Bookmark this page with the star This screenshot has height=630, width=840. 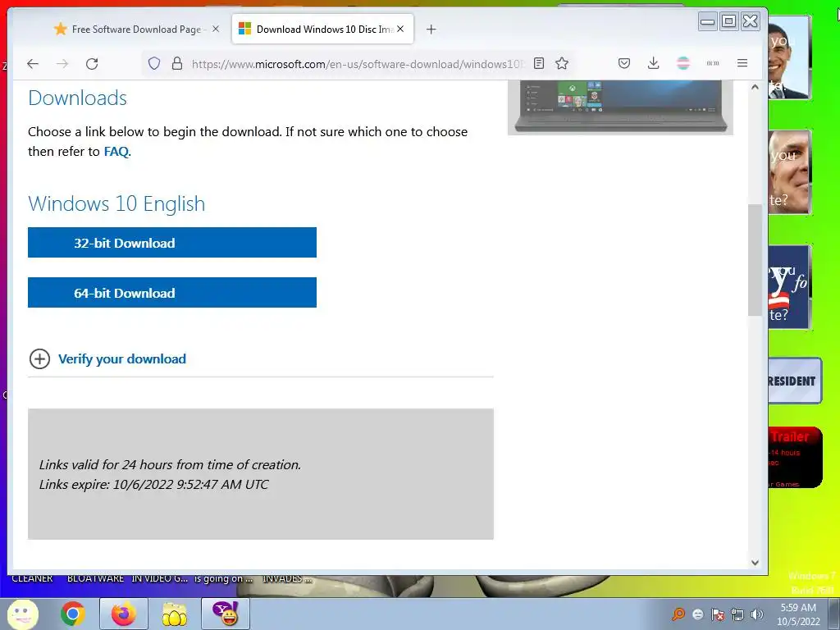point(561,63)
